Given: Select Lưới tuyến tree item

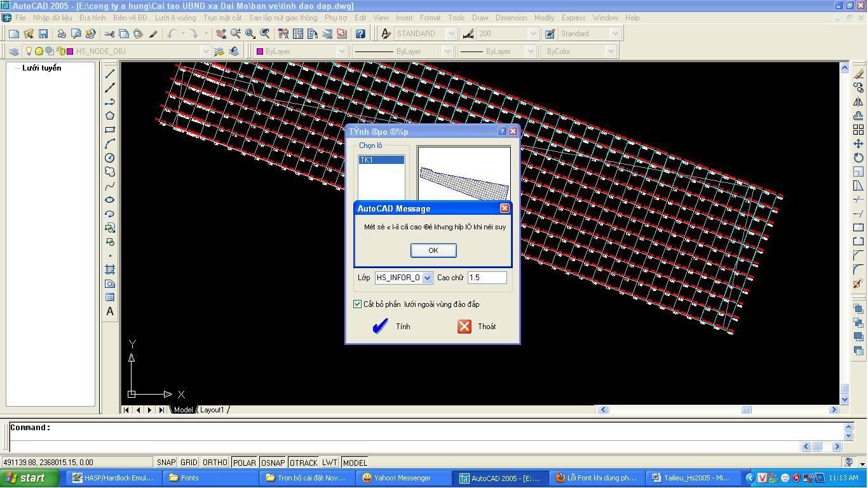Looking at the screenshot, I should point(42,68).
